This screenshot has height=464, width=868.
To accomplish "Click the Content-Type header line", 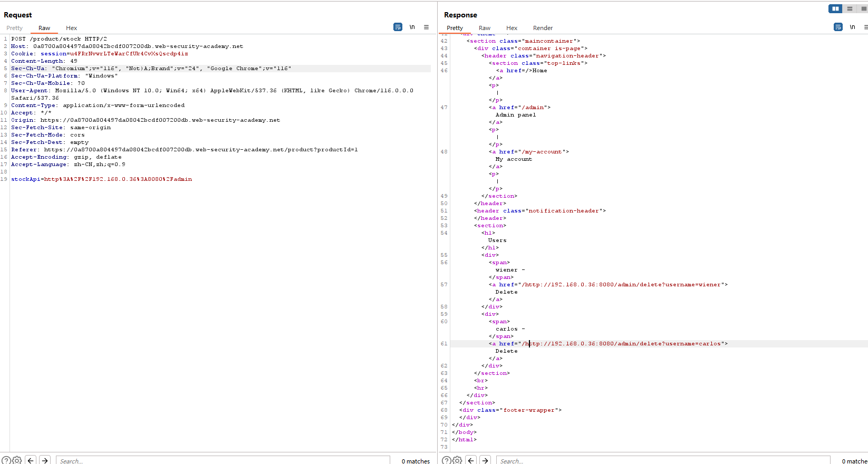I will (x=98, y=105).
